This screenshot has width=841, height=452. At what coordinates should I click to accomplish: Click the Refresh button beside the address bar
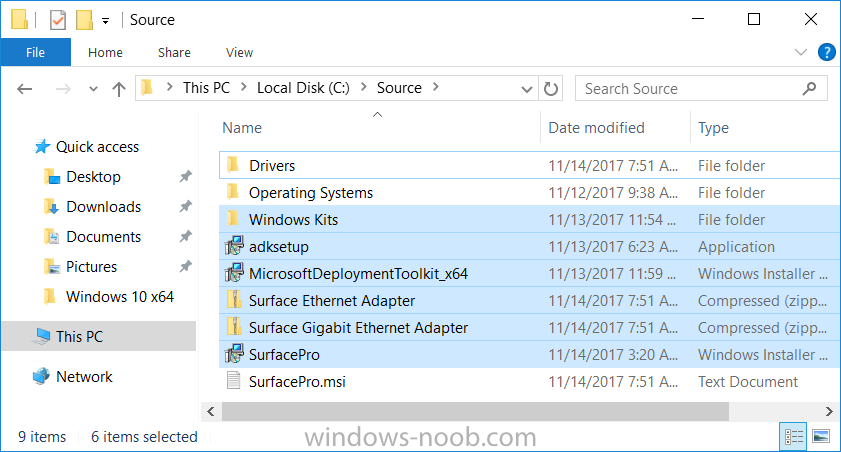(x=550, y=88)
